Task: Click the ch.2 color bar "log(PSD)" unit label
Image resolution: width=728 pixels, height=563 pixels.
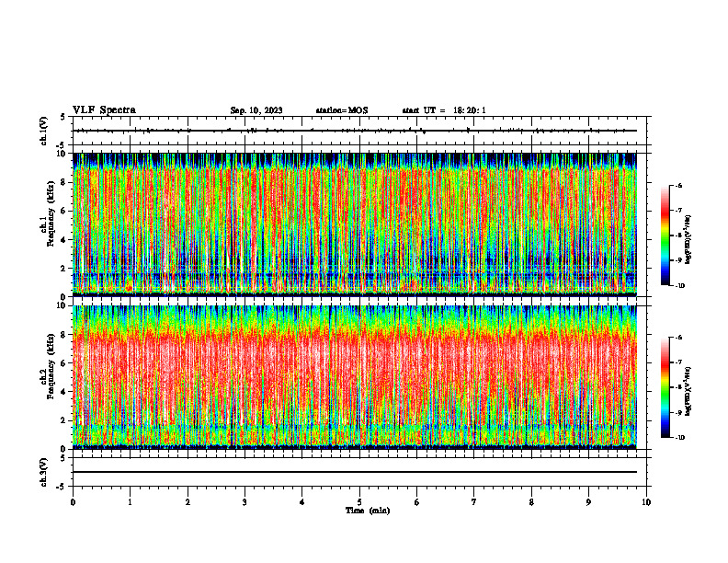Action: click(x=688, y=392)
